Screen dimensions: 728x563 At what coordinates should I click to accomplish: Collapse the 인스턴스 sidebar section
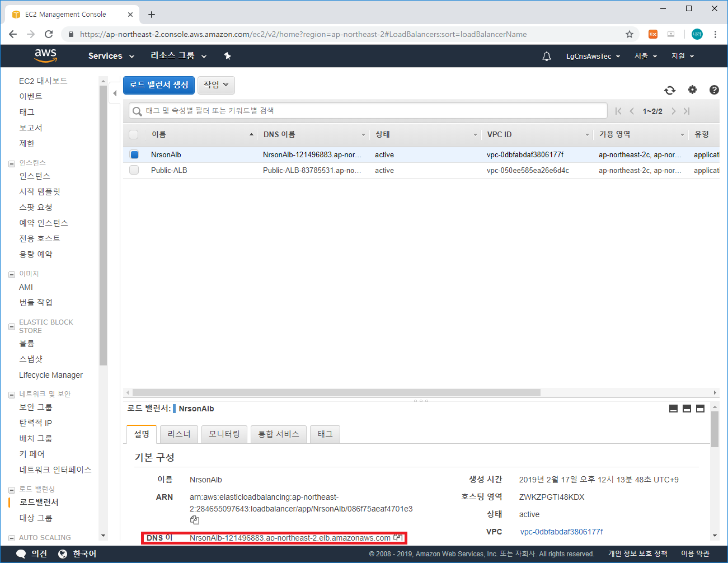tap(12, 163)
